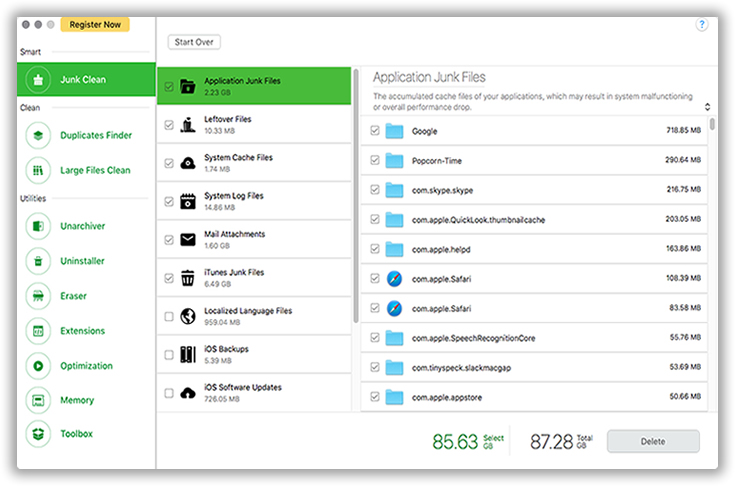
Task: Check the iOS Software Updates checkbox
Action: 169,393
